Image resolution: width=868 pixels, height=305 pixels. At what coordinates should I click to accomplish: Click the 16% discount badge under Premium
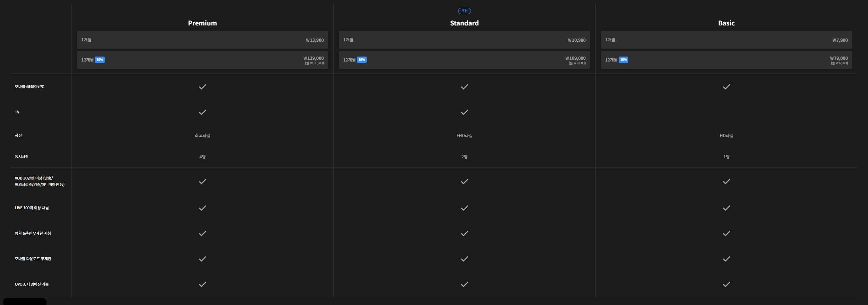[x=100, y=60]
